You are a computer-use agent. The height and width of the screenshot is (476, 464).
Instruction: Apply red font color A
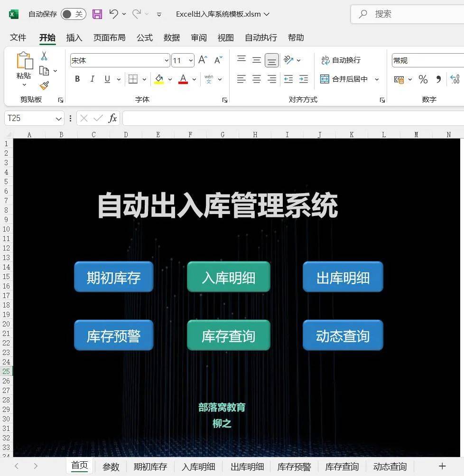(183, 79)
